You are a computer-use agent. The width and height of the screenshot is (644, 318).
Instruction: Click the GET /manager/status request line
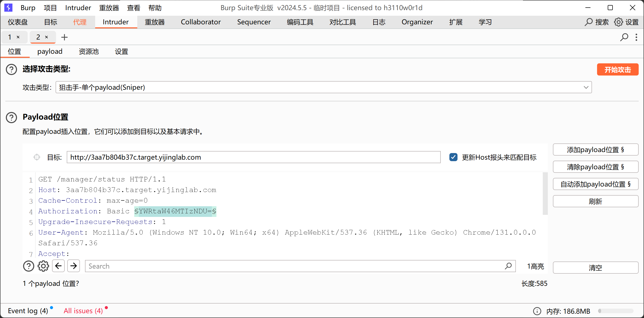tap(102, 179)
